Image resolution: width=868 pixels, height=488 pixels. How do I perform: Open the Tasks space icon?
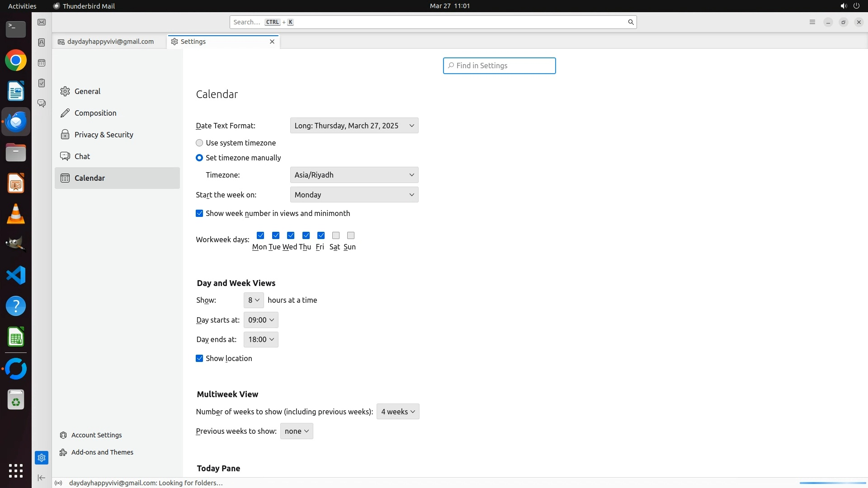42,83
